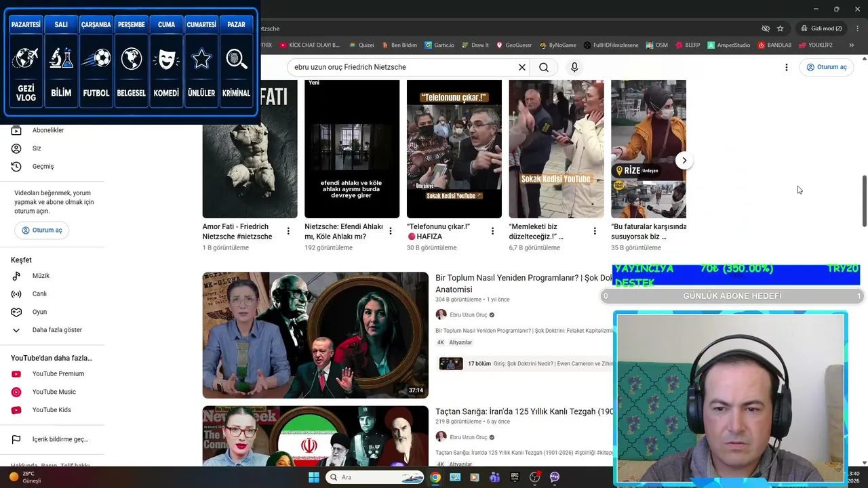
Task: Open the KİCK CHAT OLAYI bookmark
Action: tap(309, 45)
